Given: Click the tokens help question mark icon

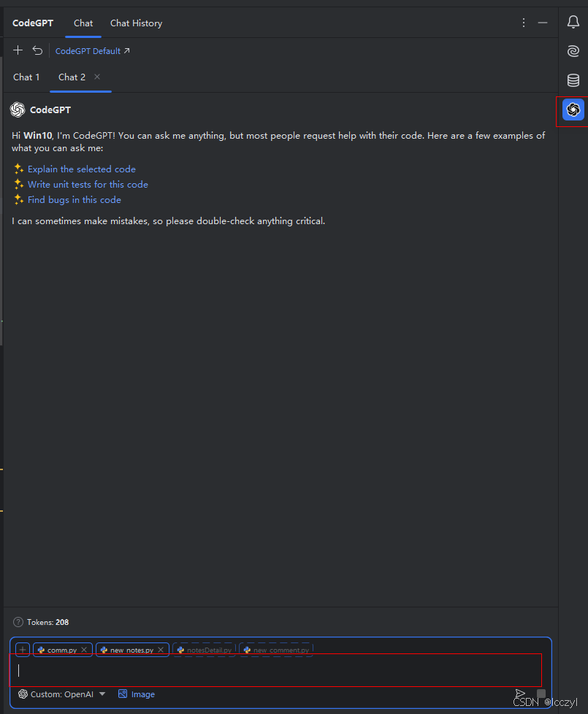Looking at the screenshot, I should pos(18,622).
